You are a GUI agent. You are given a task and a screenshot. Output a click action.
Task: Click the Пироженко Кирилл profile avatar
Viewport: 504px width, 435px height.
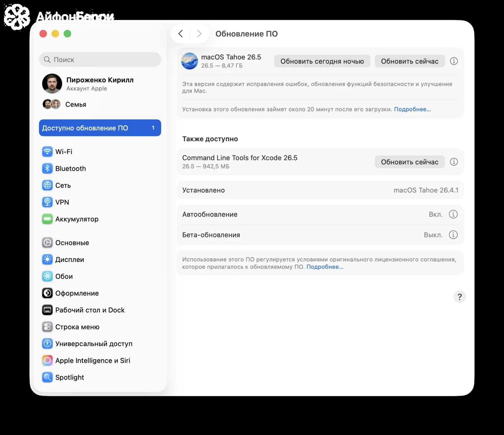[52, 84]
